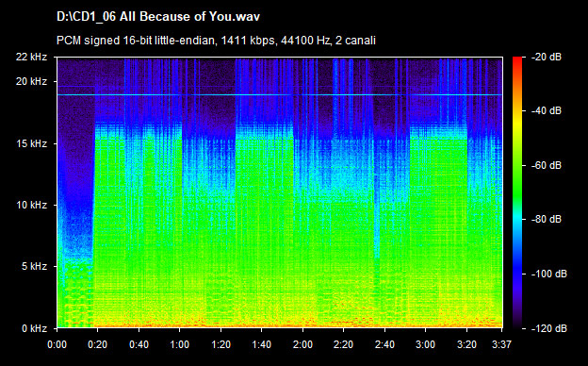The image size is (588, 366).
Task: Click the 1:00 time axis marker
Action: coord(180,344)
